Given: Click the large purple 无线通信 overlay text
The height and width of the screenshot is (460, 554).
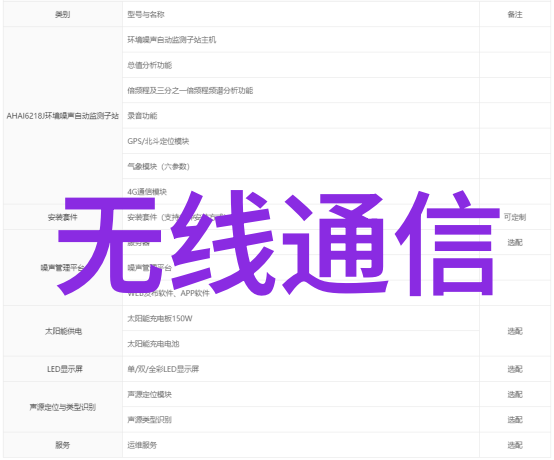Looking at the screenshot, I should click(278, 243).
